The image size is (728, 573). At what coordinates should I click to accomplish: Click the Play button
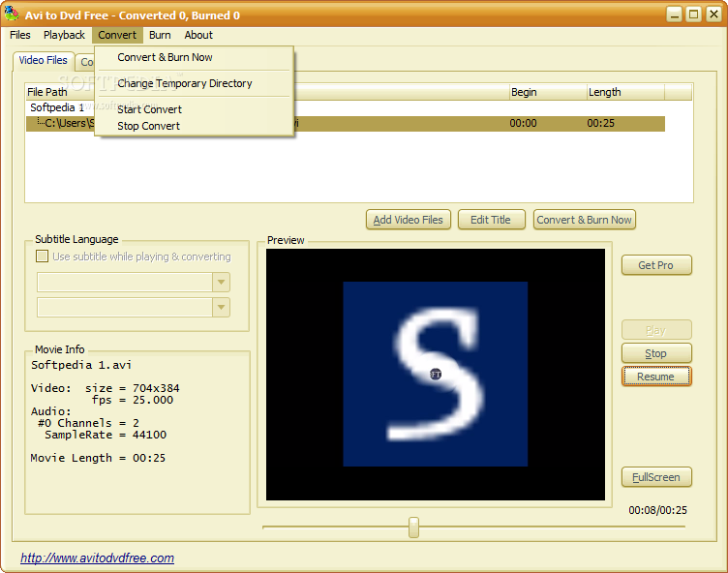pos(656,330)
